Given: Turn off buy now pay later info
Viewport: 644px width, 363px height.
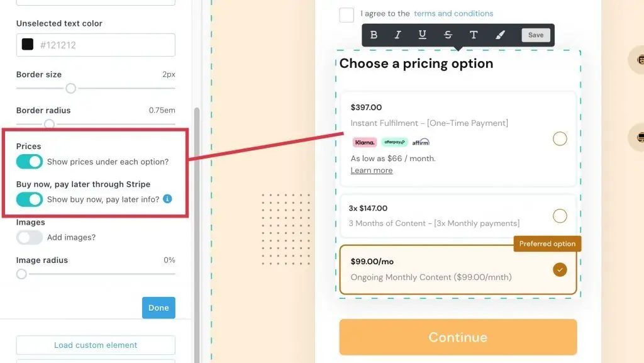Looking at the screenshot, I should click(x=29, y=199).
